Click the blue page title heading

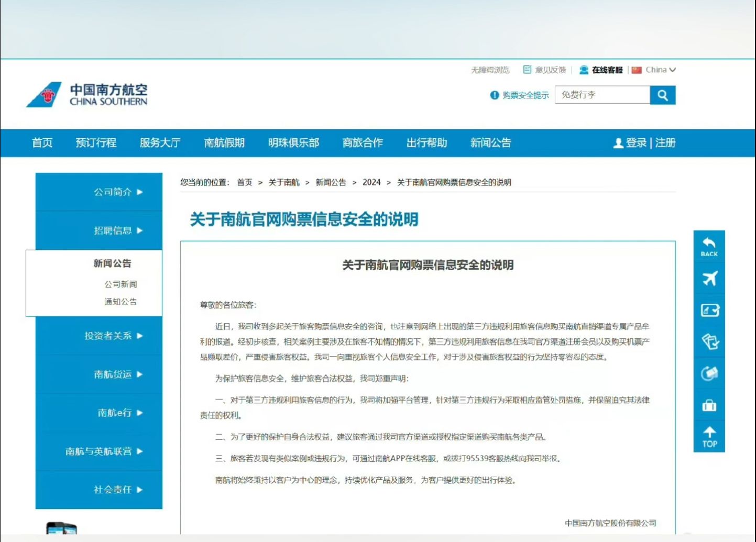[x=304, y=219]
